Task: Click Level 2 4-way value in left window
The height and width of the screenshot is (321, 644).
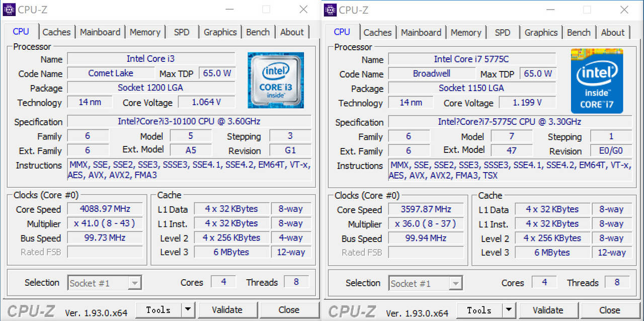Action: coord(291,237)
